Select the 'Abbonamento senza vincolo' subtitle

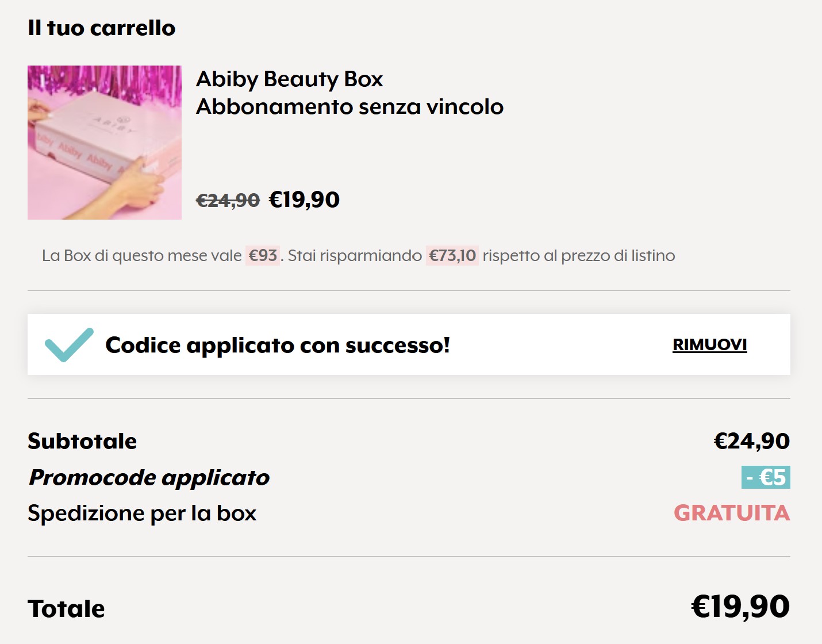349,107
